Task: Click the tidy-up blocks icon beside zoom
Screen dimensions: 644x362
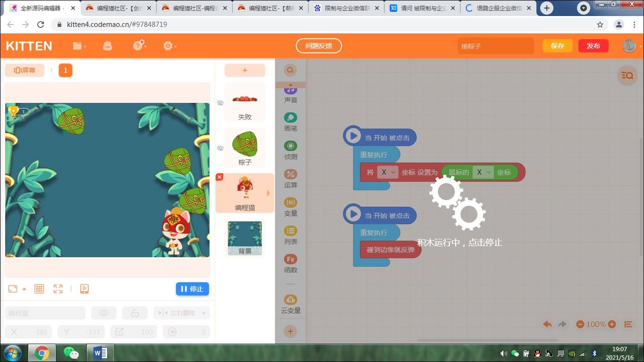Action: pyautogui.click(x=628, y=324)
